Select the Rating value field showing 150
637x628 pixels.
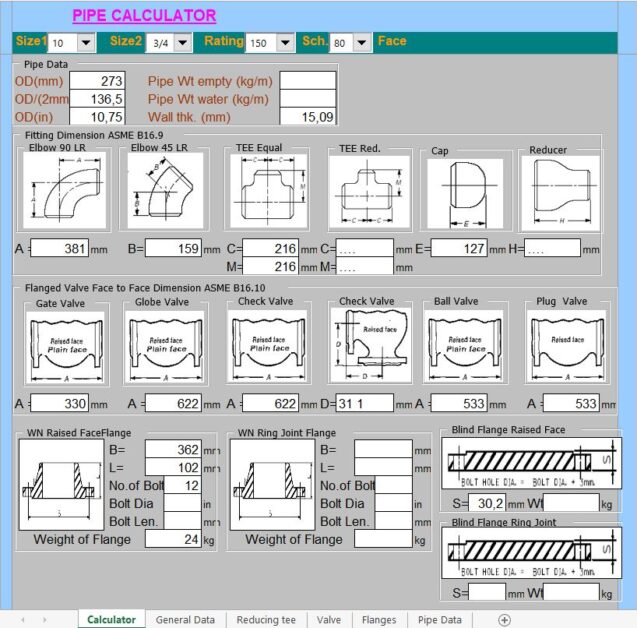pos(261,43)
